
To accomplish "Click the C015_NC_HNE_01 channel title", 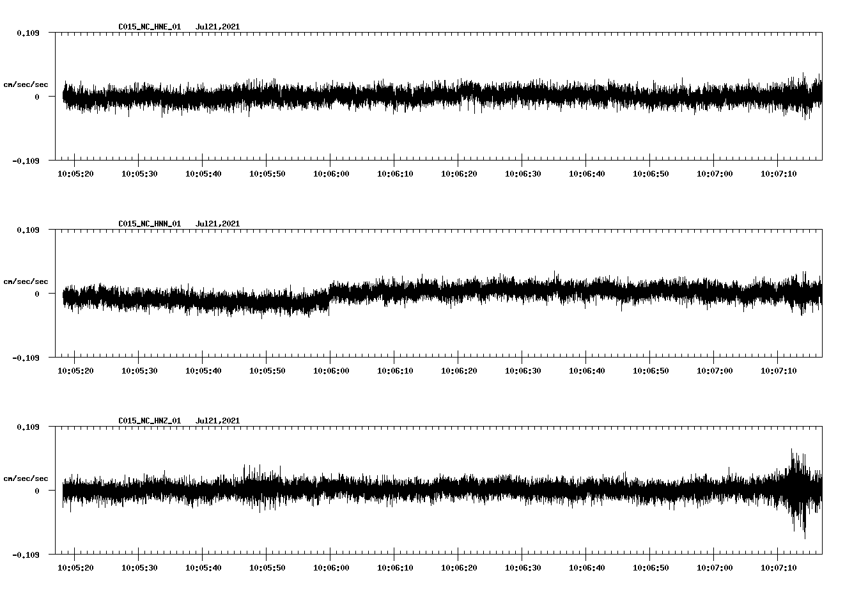I will click(150, 27).
